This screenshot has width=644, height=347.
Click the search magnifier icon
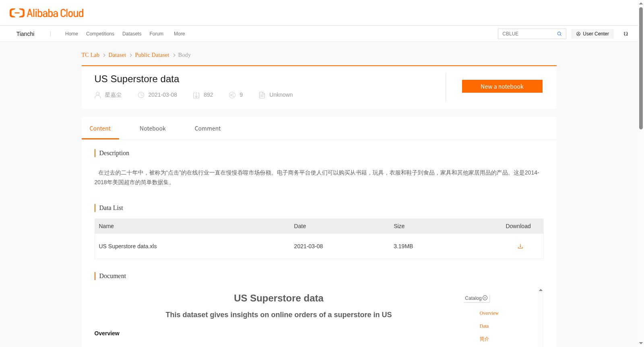click(x=559, y=34)
